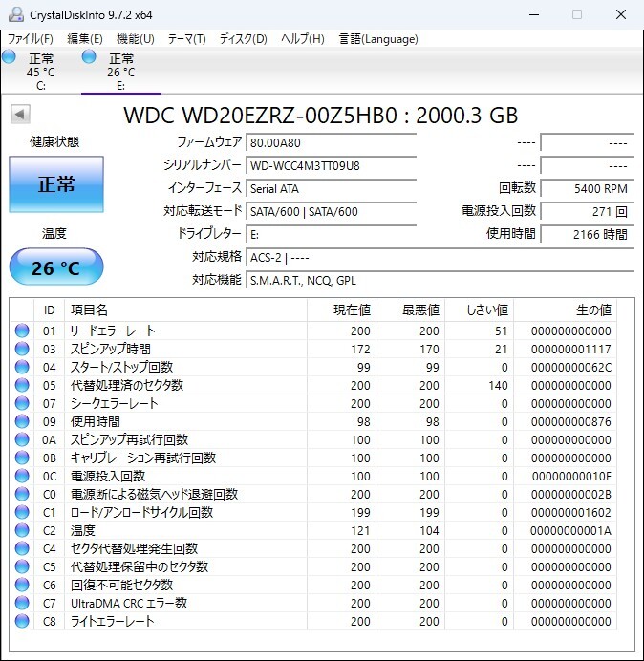Click status icon for ID 04 スタート/ストップ回数

pyautogui.click(x=22, y=367)
